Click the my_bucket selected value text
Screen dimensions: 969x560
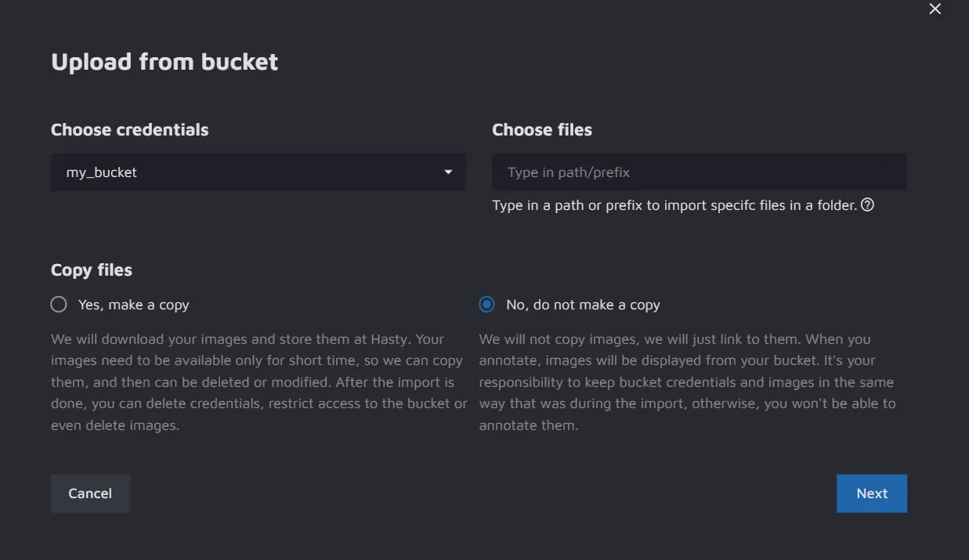(x=102, y=172)
